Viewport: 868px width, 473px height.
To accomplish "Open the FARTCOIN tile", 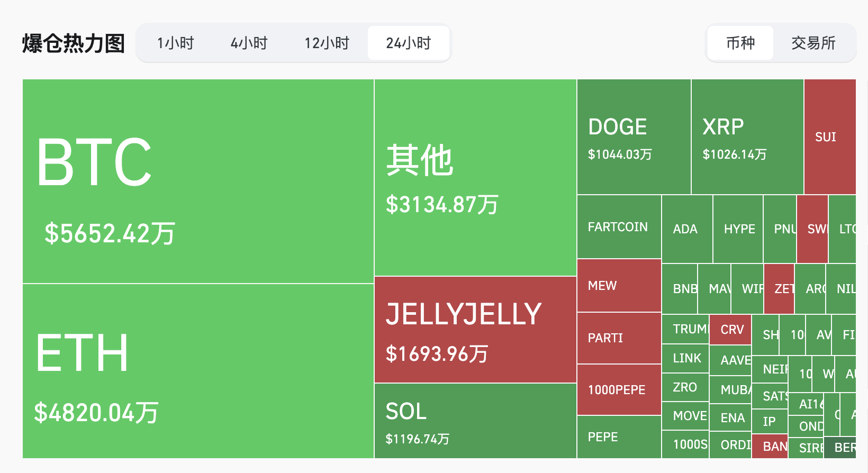I will (x=619, y=226).
